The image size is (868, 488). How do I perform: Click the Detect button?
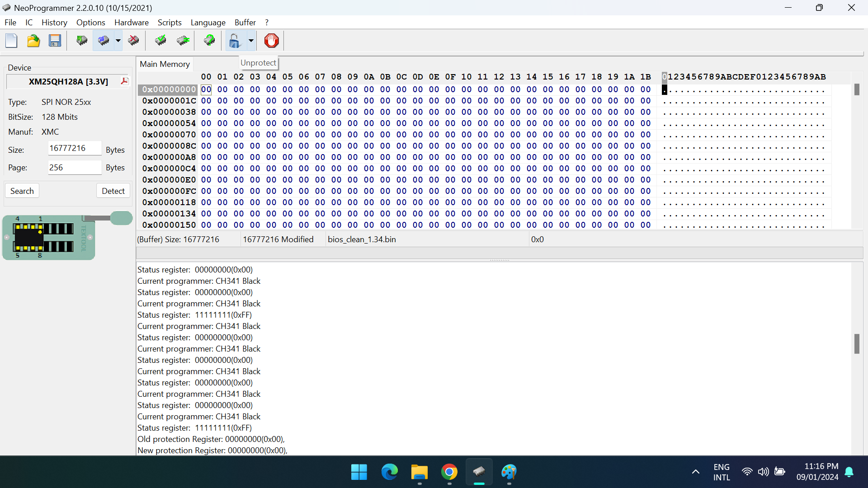113,191
